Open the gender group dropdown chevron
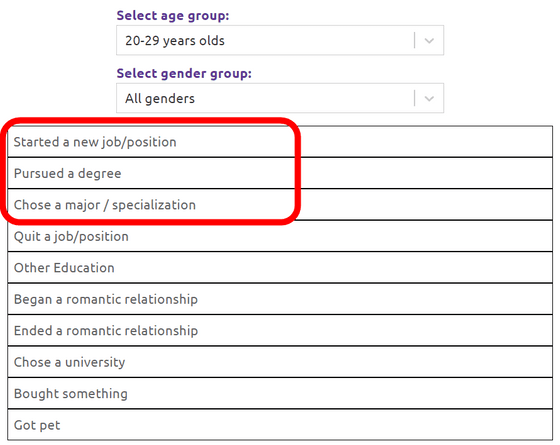 429,98
